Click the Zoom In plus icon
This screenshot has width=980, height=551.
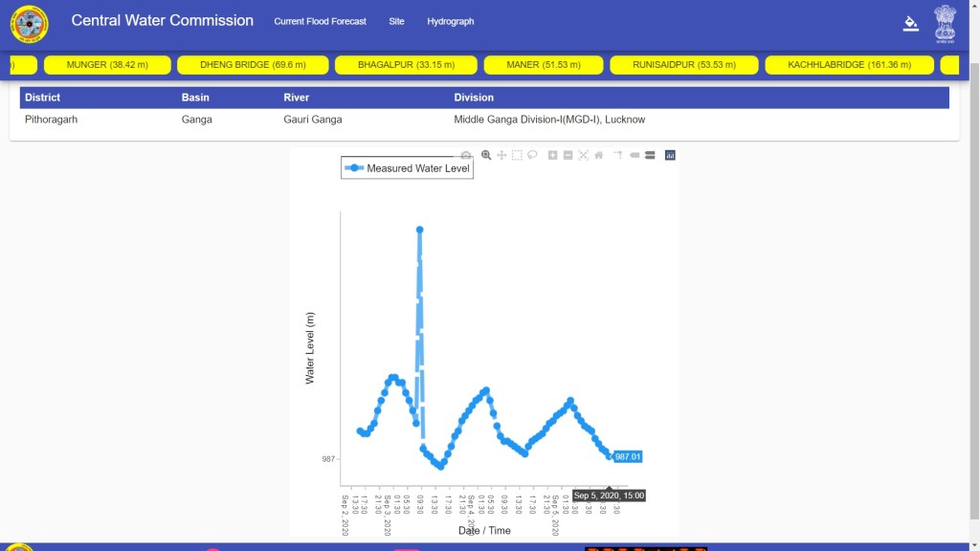552,155
